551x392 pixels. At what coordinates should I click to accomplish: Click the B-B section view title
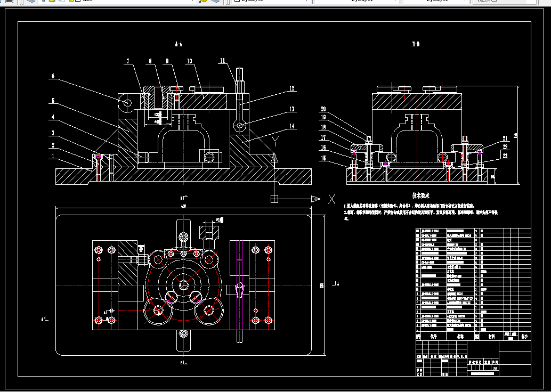tap(416, 44)
